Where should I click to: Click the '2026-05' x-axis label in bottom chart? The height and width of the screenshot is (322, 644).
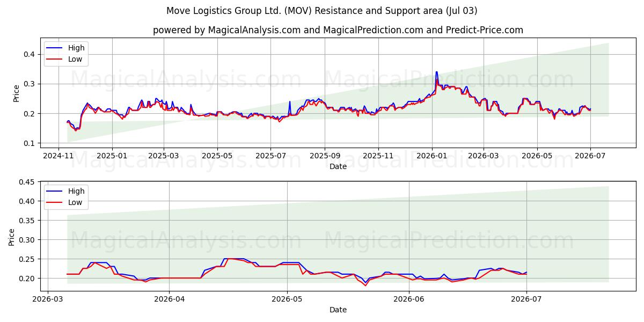point(287,299)
